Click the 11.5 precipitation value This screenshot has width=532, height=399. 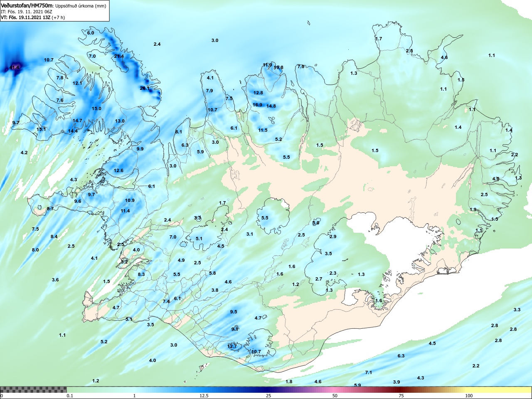(263, 130)
